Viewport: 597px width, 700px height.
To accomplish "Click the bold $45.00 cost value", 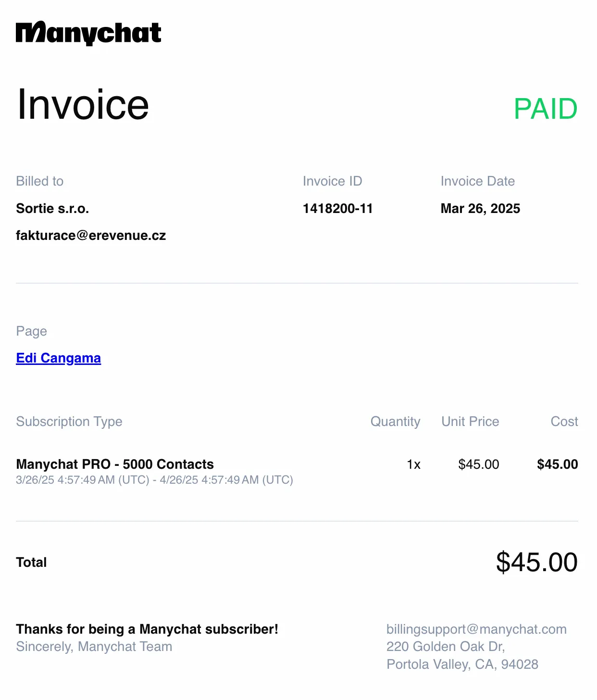I will pos(558,464).
